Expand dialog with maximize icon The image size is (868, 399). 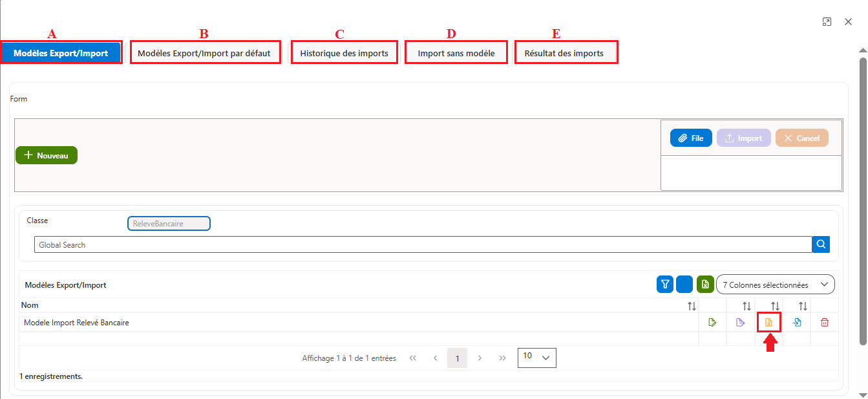point(827,22)
